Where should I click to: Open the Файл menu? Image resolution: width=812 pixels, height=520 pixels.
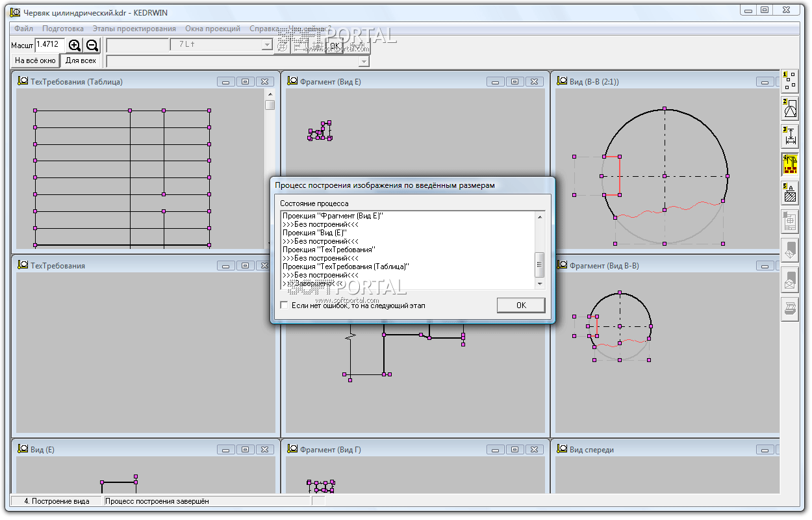click(x=23, y=29)
